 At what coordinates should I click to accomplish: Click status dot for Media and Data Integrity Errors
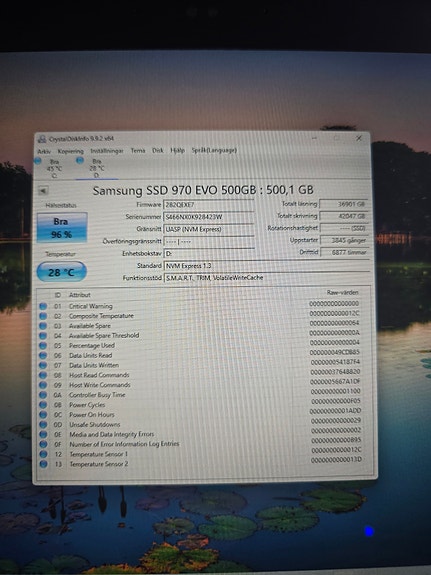(43, 434)
